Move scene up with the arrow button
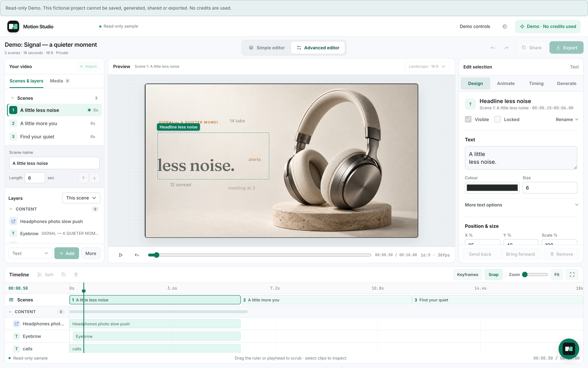 click(83, 178)
